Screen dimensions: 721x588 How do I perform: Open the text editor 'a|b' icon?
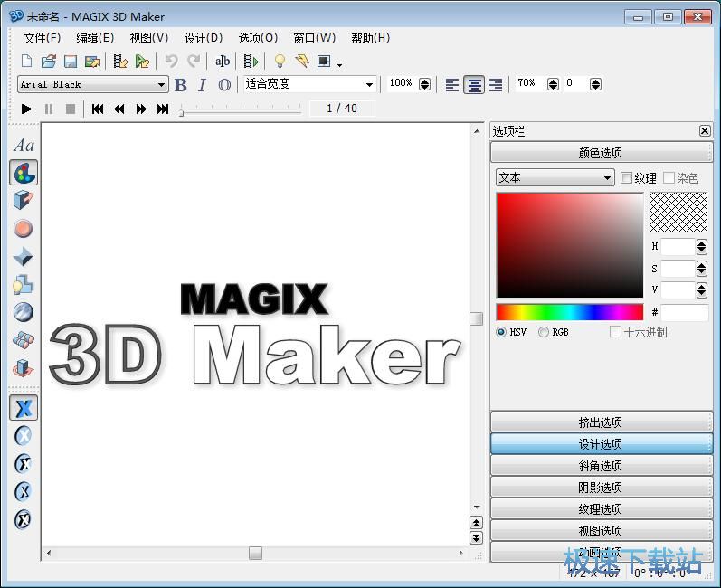pyautogui.click(x=223, y=61)
